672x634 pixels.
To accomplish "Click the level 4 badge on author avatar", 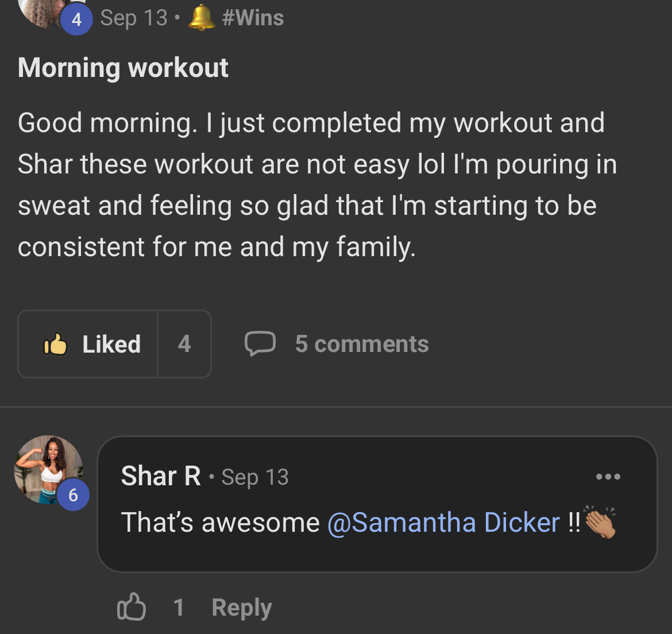I will [76, 20].
